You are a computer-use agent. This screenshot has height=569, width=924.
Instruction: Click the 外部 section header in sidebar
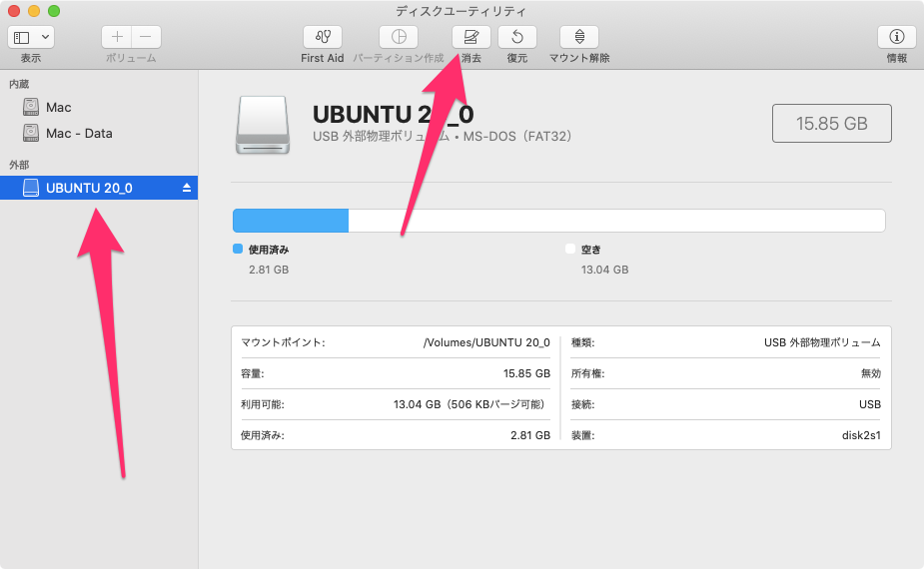click(x=19, y=165)
